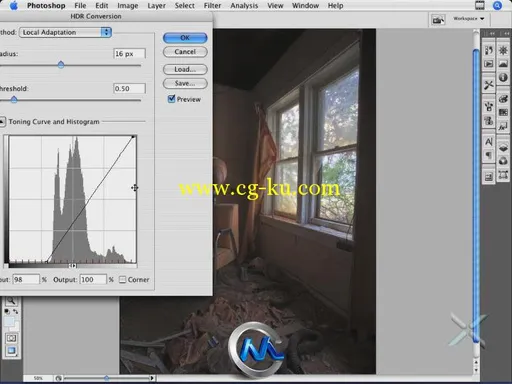
Task: Click the status bar preview icon beside 50%
Action: pos(58,378)
